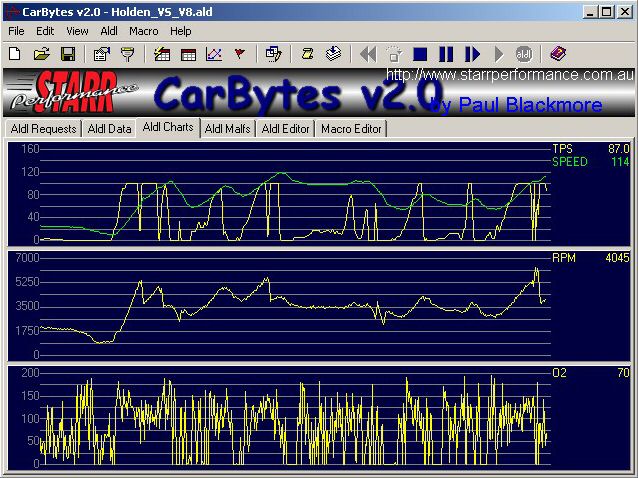Open the File menu
The height and width of the screenshot is (478, 638).
pos(16,31)
